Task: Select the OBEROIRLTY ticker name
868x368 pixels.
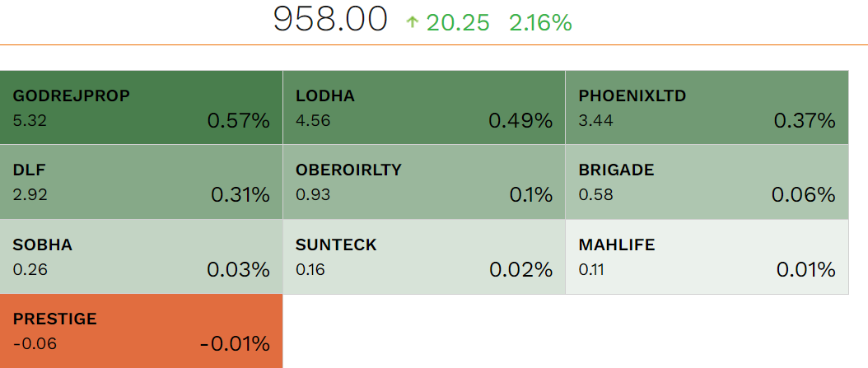Action: (348, 170)
